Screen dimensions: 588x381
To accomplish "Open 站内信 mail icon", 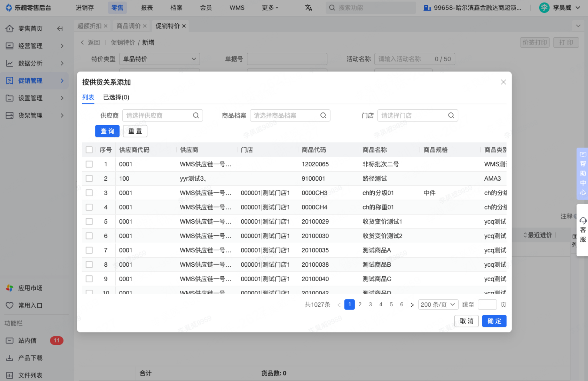I will [10, 340].
